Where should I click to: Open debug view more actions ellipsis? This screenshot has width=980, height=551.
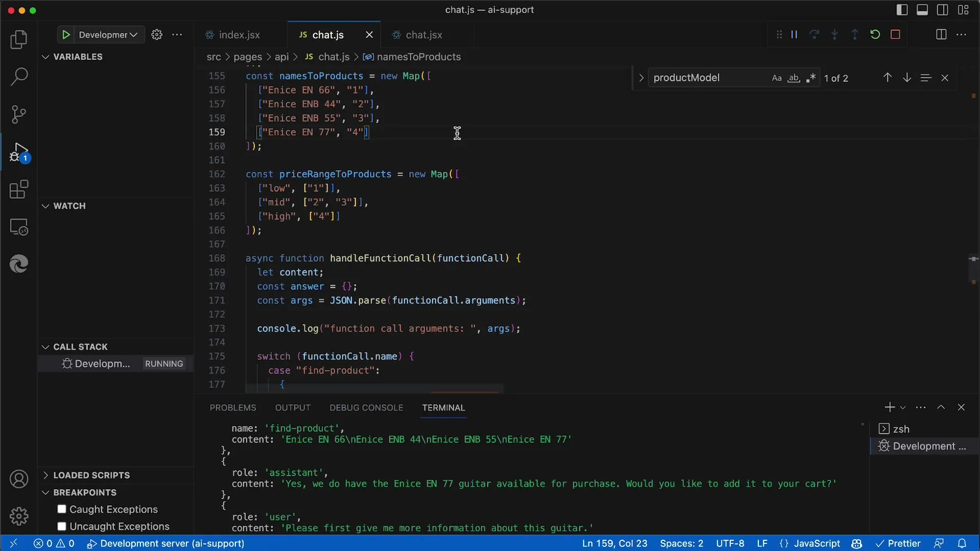[177, 35]
